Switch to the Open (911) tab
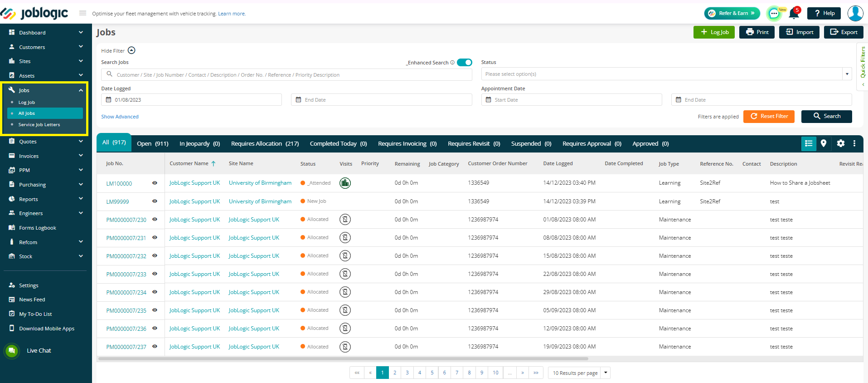Viewport: 868px width, 383px height. tap(153, 143)
